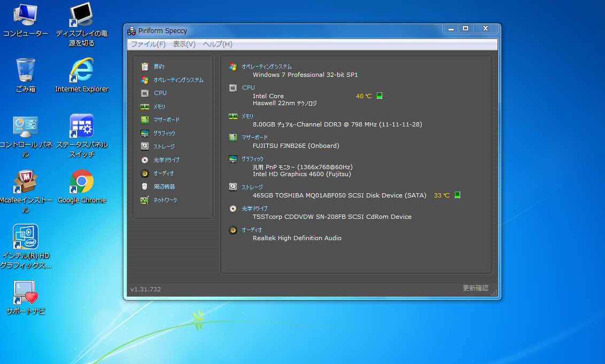Click the summary panel CPU chip icon
The width and height of the screenshot is (605, 364).
coord(233,88)
